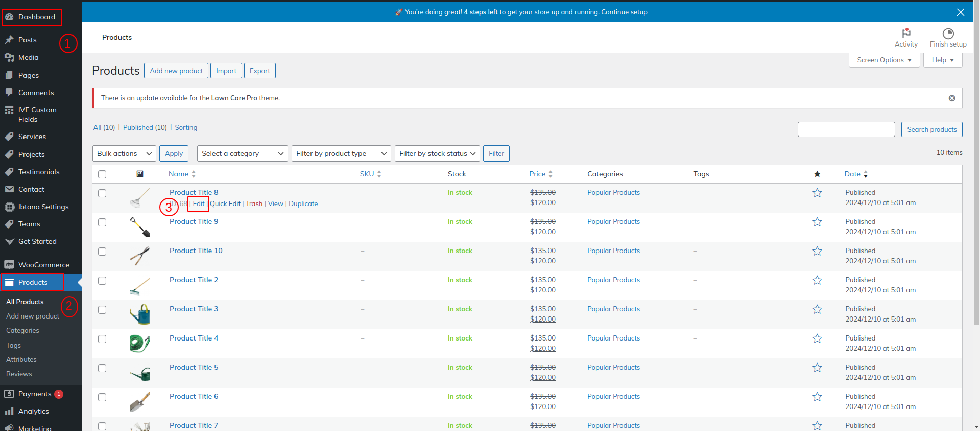The image size is (980, 431).
Task: Sort products by the Name column arrows
Action: 194,174
